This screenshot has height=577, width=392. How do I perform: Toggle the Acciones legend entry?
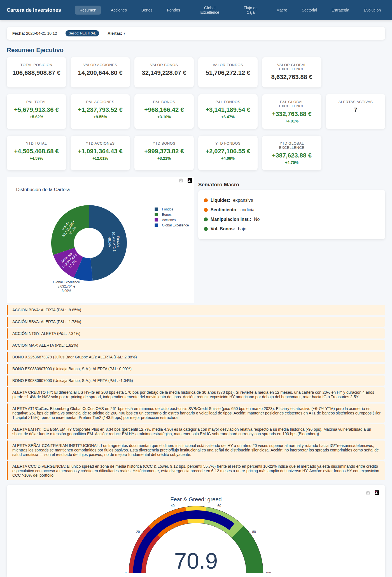point(169,220)
